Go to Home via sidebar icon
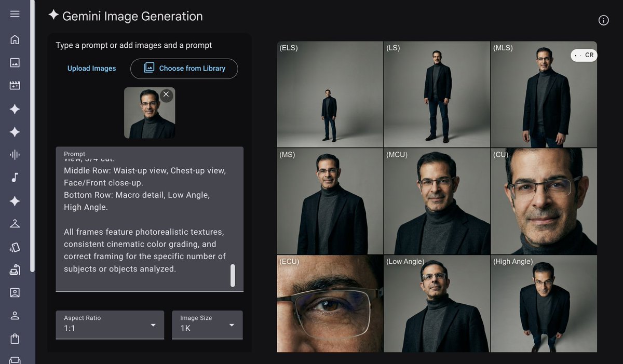The height and width of the screenshot is (364, 623). click(15, 39)
